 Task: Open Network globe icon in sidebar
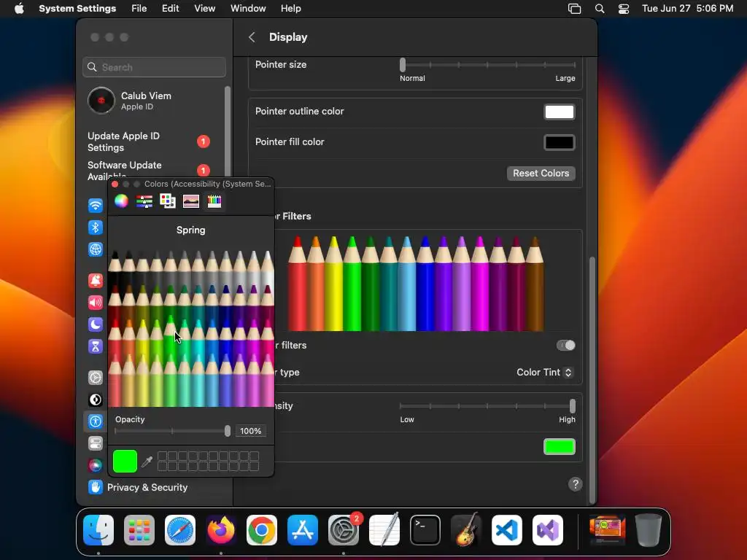click(x=96, y=249)
